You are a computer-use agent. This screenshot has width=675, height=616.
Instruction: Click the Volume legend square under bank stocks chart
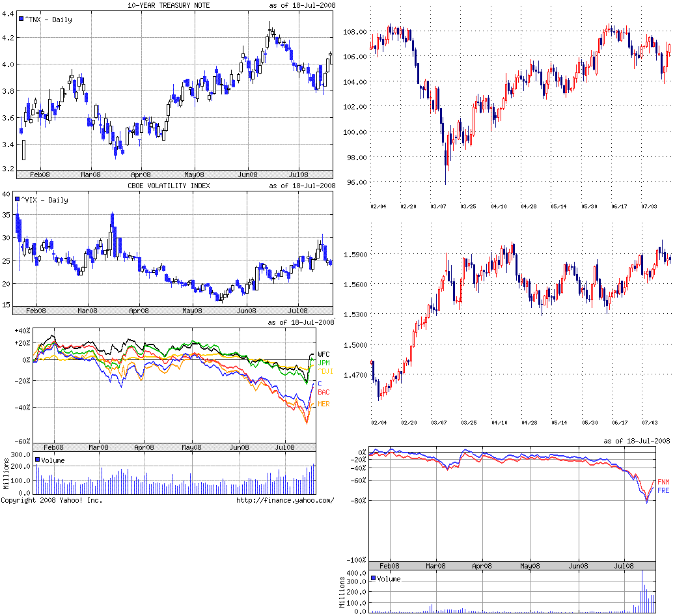[x=38, y=460]
